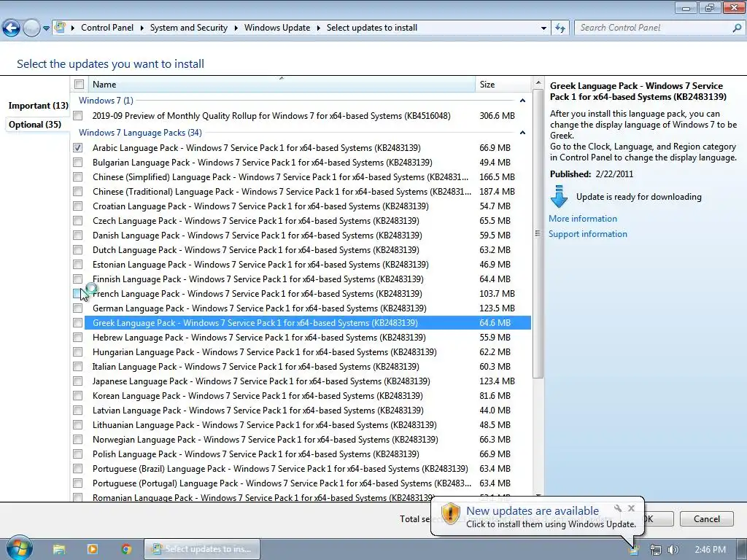Click the list scrollbar up arrow
This screenshot has height=560, width=747.
tap(538, 83)
